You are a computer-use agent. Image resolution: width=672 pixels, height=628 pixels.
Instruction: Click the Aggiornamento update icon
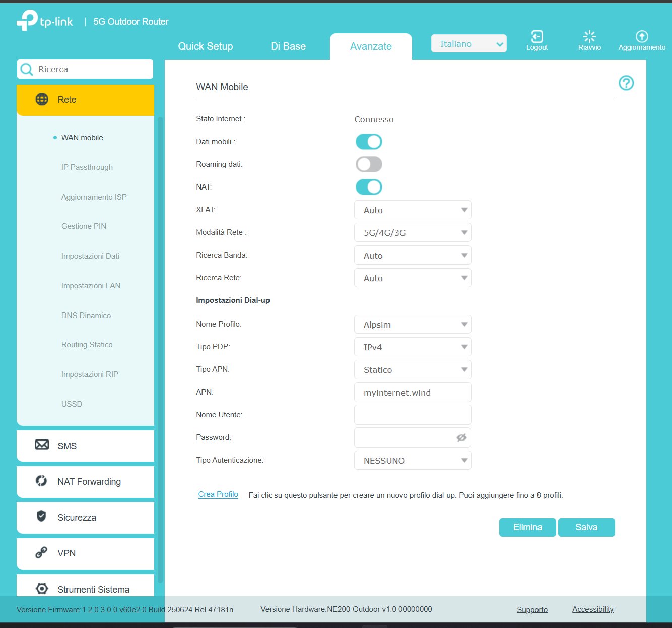[642, 37]
